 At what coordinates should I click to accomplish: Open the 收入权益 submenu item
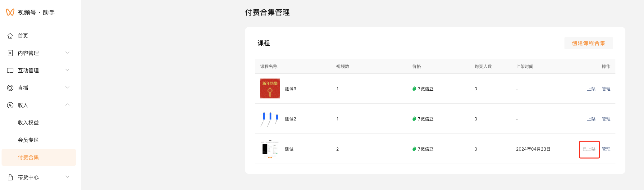click(28, 123)
